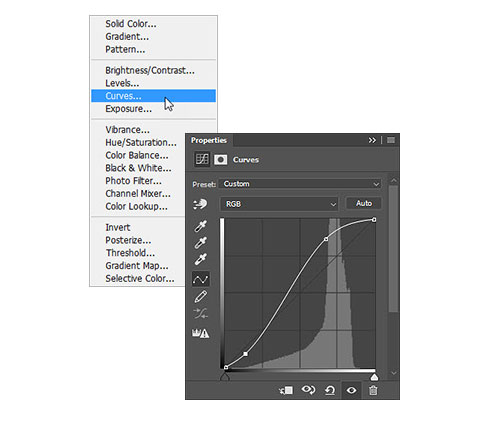The height and width of the screenshot is (427, 490).
Task: Click the Properties panel scroll down arrow
Action: pos(394,373)
